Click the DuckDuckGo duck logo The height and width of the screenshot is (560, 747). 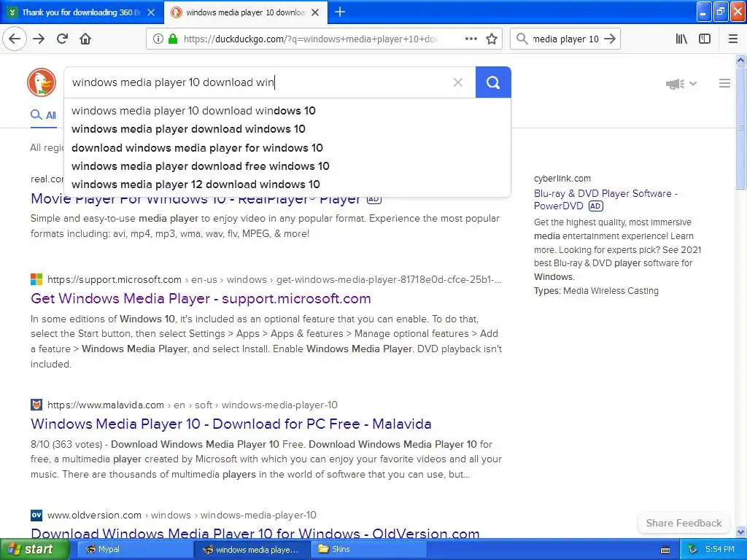(42, 82)
